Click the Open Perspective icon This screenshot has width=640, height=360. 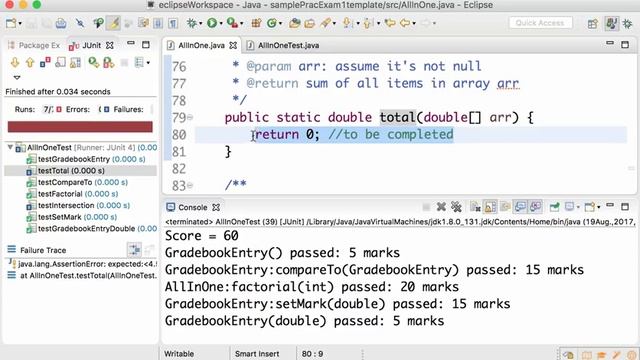[593, 23]
